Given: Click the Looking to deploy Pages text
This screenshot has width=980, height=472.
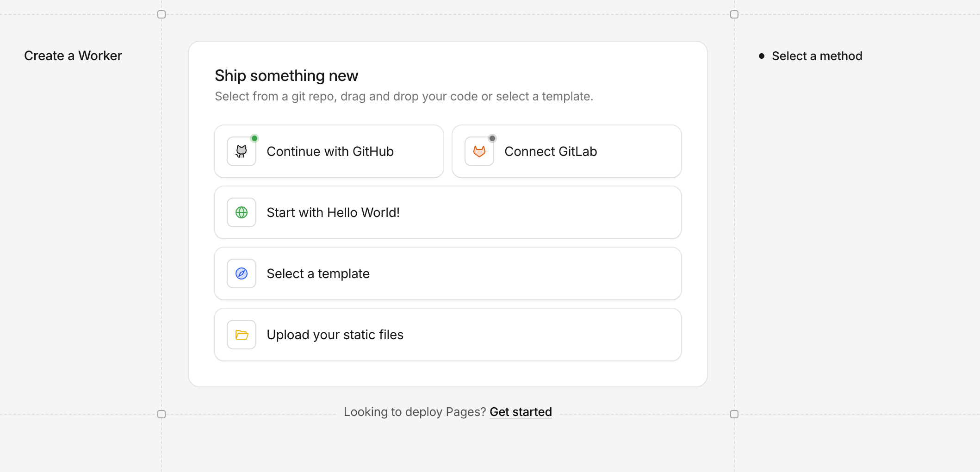Looking at the screenshot, I should [x=415, y=412].
